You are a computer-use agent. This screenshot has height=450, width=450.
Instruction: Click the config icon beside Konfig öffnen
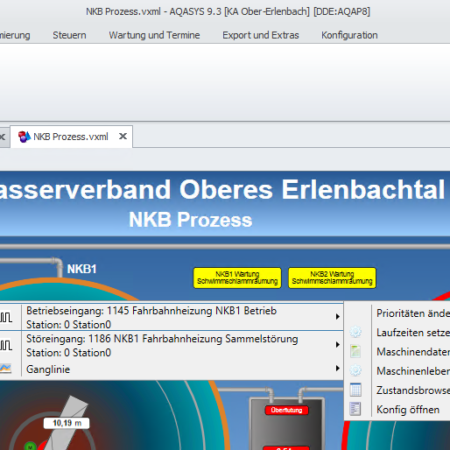pos(356,409)
